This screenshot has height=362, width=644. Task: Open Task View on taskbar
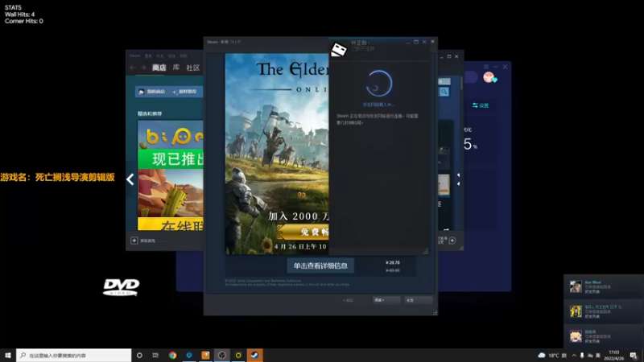click(x=155, y=355)
